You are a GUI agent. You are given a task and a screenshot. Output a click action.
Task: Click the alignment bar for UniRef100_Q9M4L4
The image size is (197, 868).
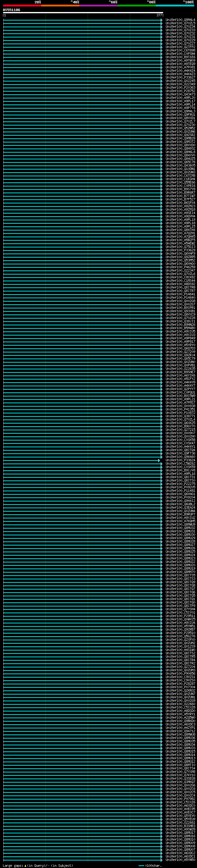[x=83, y=20]
